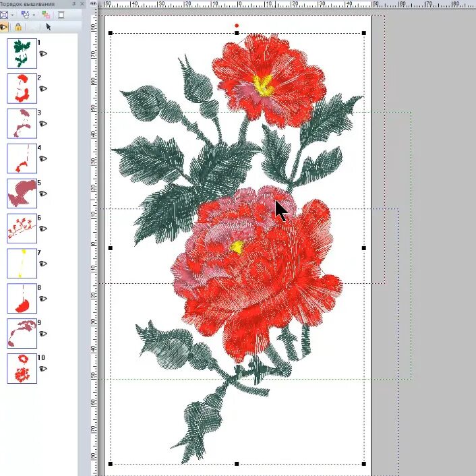Image resolution: width=476 pixels, height=476 pixels.
Task: Click the frame icon in the panel toolbar
Action: pyautogui.click(x=61, y=15)
